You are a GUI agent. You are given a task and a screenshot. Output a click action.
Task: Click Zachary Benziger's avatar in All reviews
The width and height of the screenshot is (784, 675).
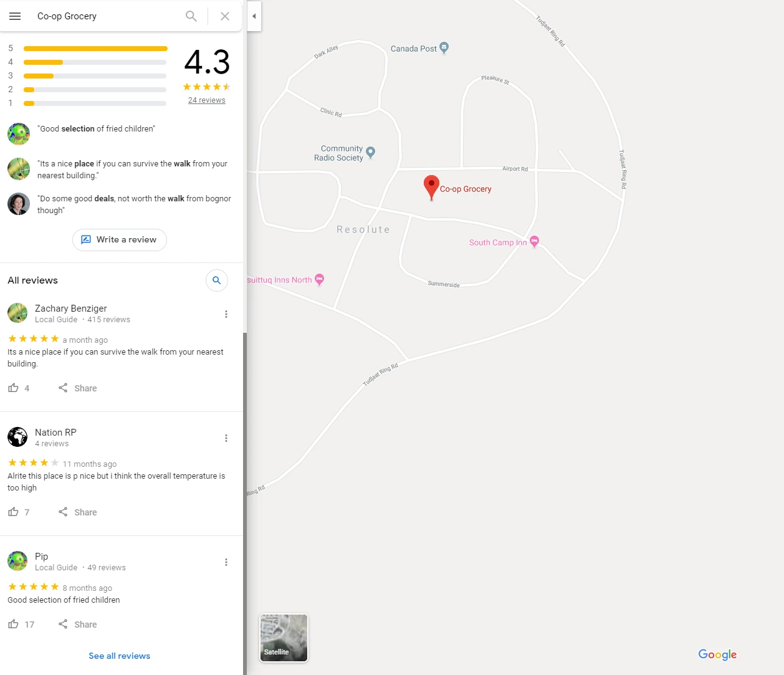tap(17, 313)
